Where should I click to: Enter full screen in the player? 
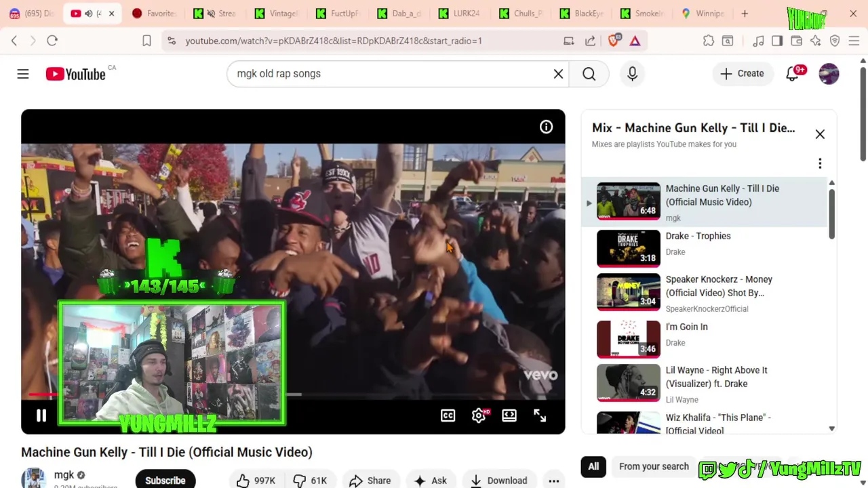pyautogui.click(x=540, y=415)
